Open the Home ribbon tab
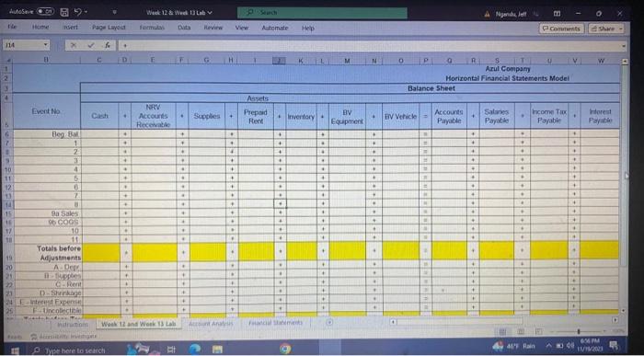This screenshot has width=644, height=356. [x=40, y=28]
